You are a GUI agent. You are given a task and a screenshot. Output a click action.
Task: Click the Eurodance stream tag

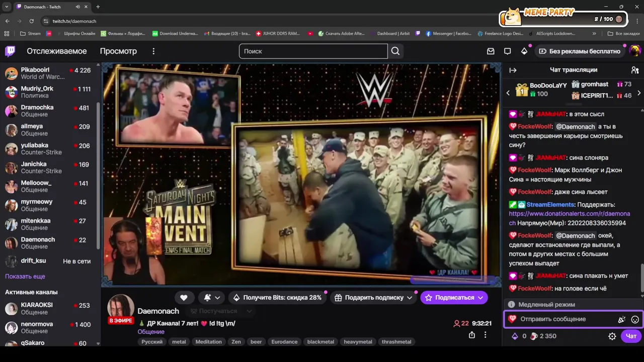pos(284,342)
